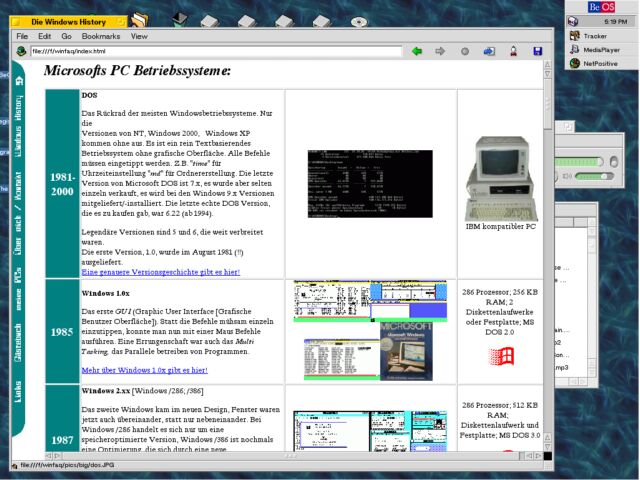Open the Go menu
This screenshot has height=480, width=640.
pyautogui.click(x=67, y=36)
